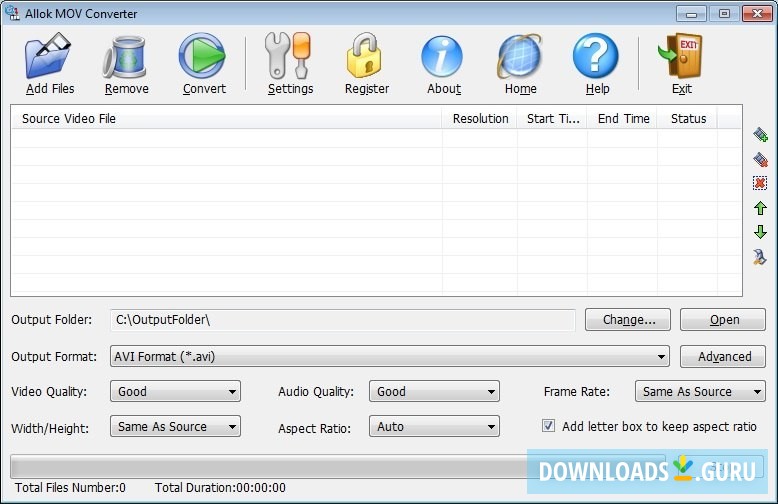Open Settings with the wrench icon
This screenshot has height=504, width=778.
pos(288,56)
